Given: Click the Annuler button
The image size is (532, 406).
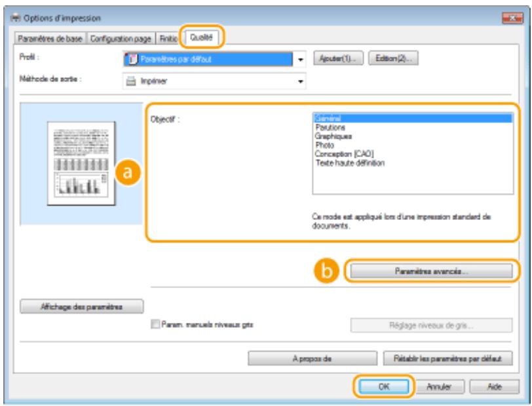Looking at the screenshot, I should [439, 386].
